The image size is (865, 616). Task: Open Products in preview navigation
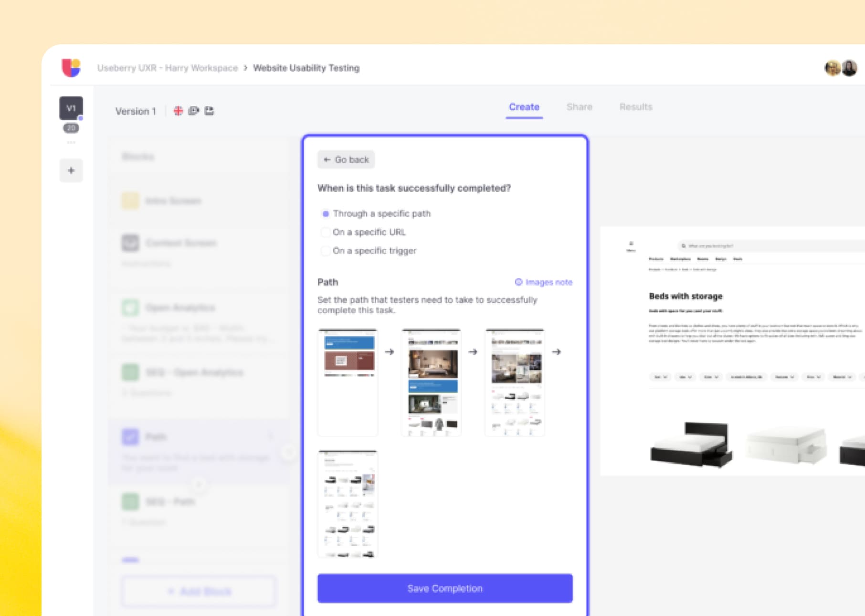(x=656, y=259)
